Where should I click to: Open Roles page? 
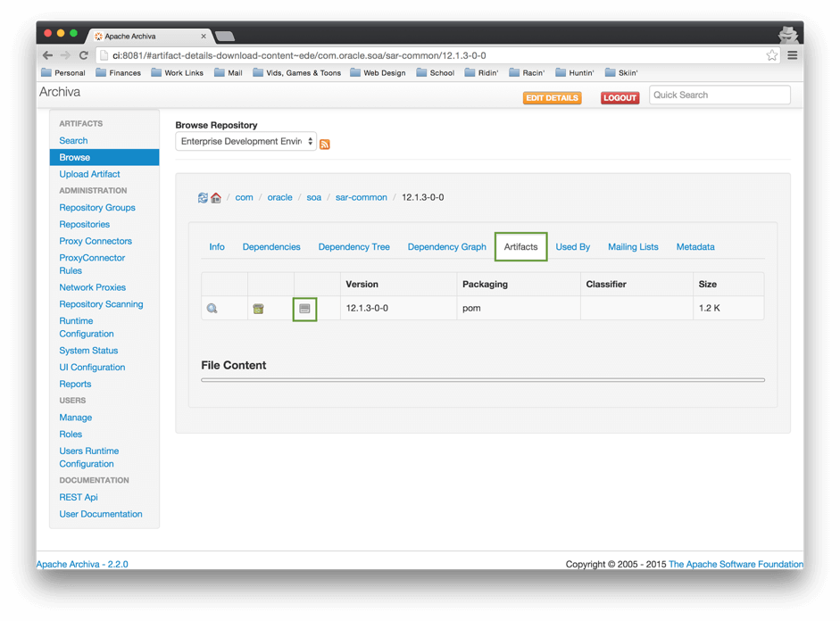pos(71,435)
